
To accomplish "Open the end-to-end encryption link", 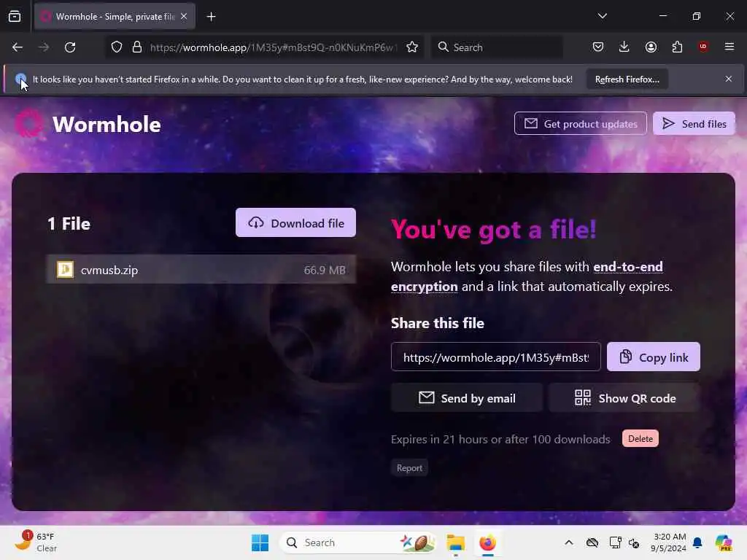I will click(527, 276).
